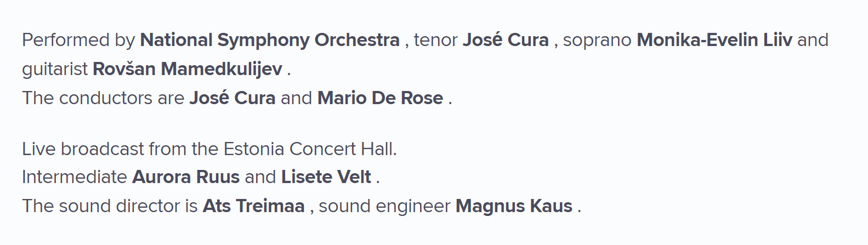Click the word 'Intermediate'

pyautogui.click(x=75, y=177)
